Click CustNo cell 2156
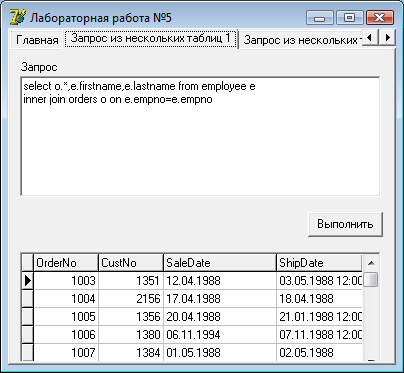The width and height of the screenshot is (404, 373). click(131, 299)
